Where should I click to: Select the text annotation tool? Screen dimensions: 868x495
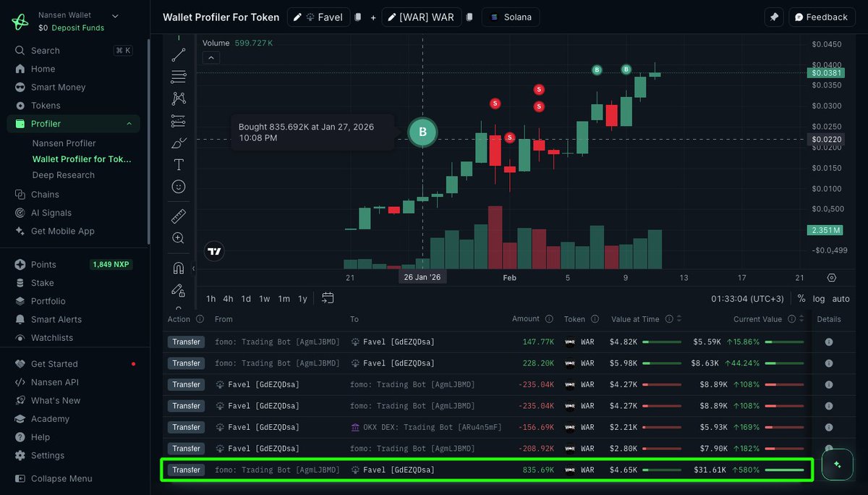click(x=179, y=165)
